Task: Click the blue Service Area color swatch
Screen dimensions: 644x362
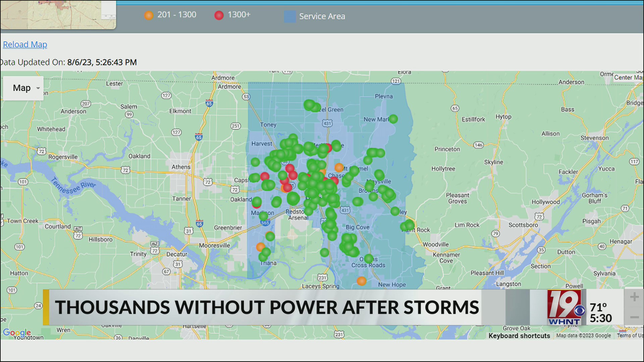Action: (289, 16)
